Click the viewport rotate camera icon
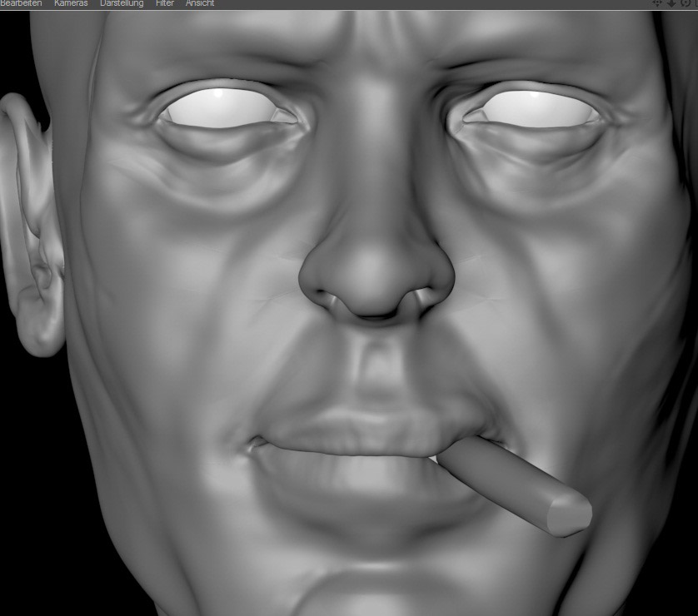This screenshot has width=698, height=616. (x=685, y=3)
